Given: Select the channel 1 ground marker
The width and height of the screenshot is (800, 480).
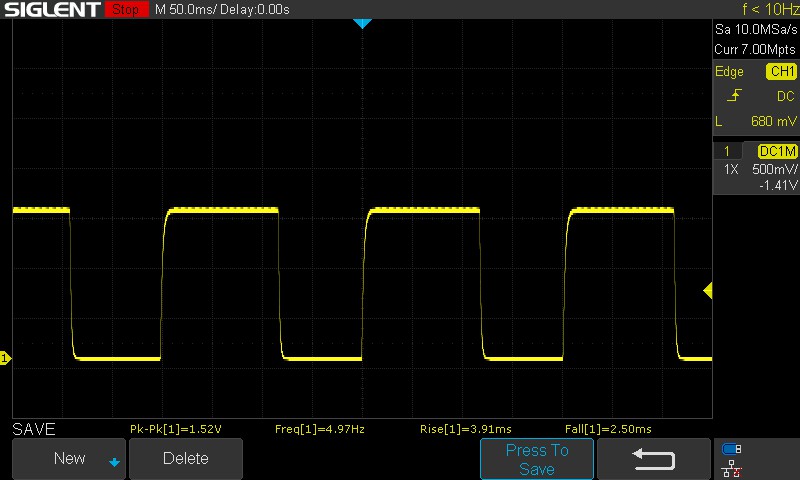Looking at the screenshot, I should [5, 358].
